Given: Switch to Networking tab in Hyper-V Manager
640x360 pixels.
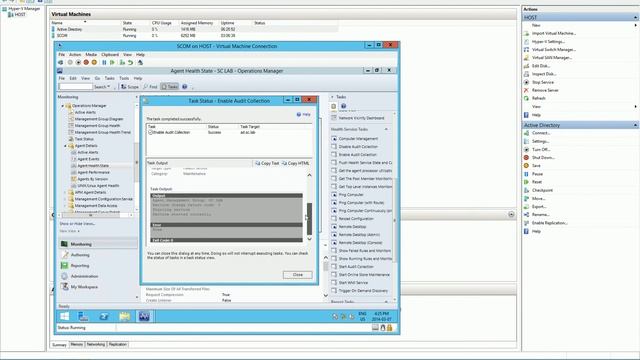Looking at the screenshot, I should tap(96, 344).
